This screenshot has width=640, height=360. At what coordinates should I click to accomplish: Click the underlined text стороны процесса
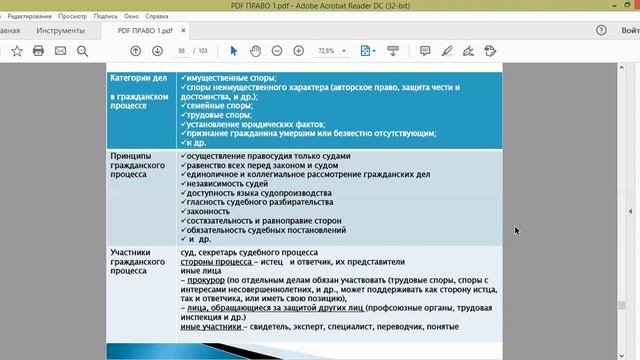tap(216, 262)
